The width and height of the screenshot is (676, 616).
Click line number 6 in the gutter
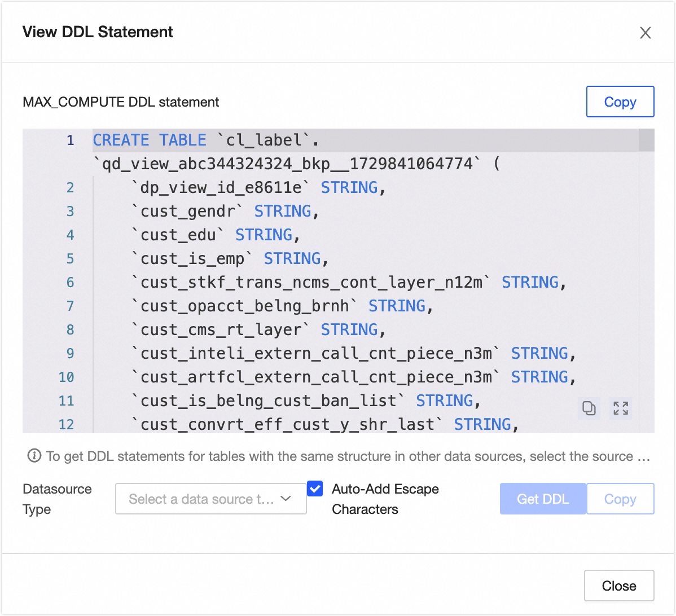pos(70,283)
